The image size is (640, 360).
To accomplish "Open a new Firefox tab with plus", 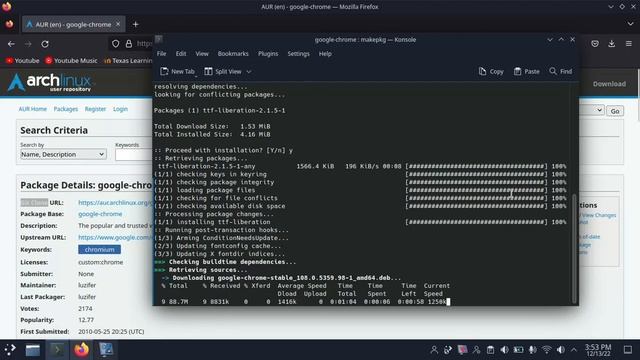I will 136,24.
